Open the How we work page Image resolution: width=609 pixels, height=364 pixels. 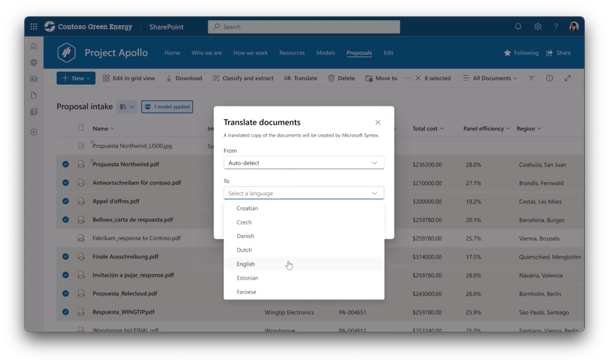(251, 53)
